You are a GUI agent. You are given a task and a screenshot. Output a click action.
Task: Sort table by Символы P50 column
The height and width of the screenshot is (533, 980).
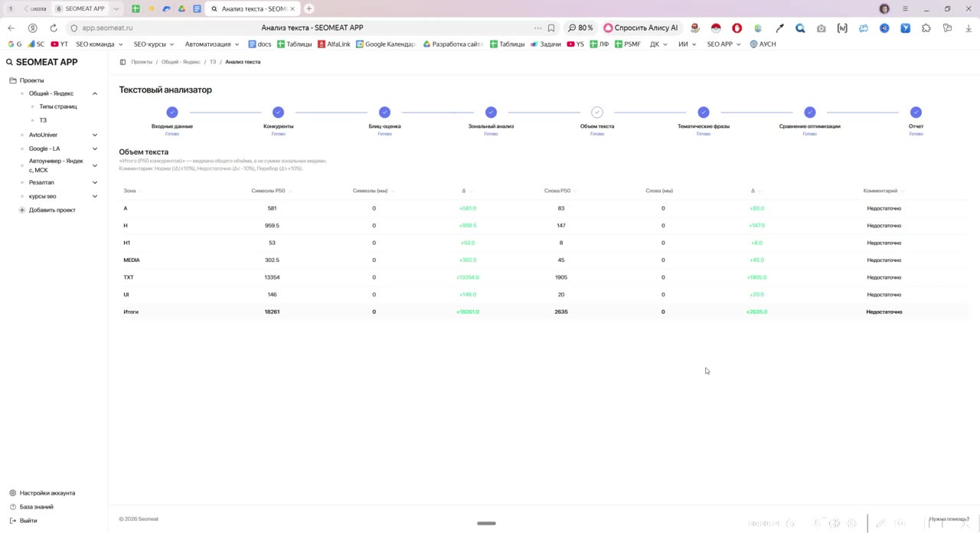click(271, 191)
